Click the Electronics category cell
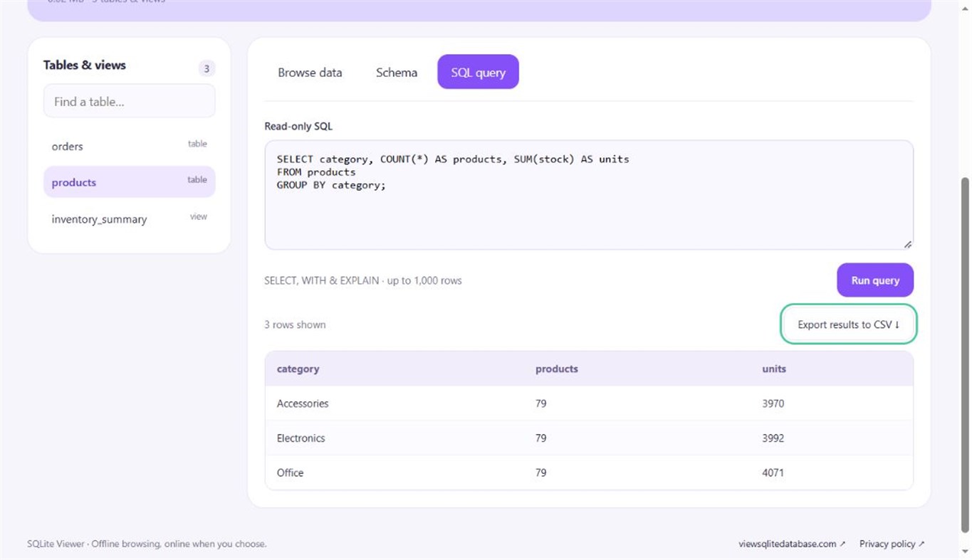 click(301, 438)
